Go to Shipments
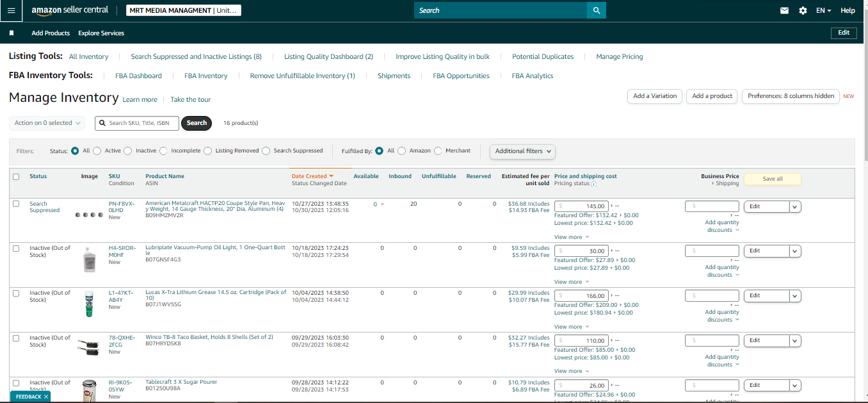The width and height of the screenshot is (868, 403). (394, 76)
